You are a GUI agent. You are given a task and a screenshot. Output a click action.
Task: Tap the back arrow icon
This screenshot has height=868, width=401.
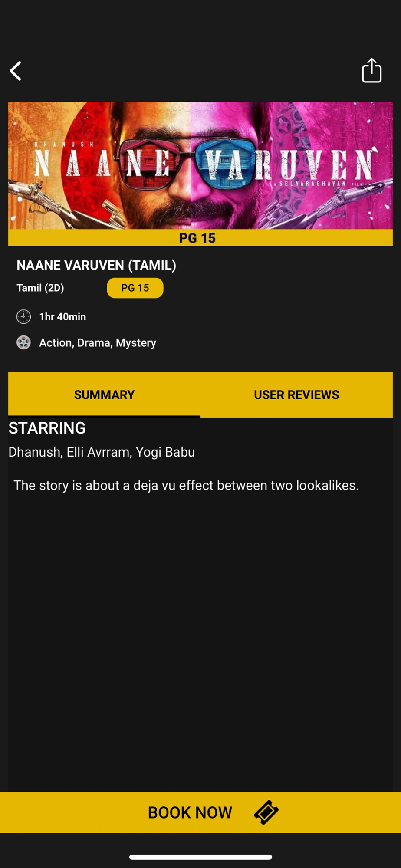(16, 71)
